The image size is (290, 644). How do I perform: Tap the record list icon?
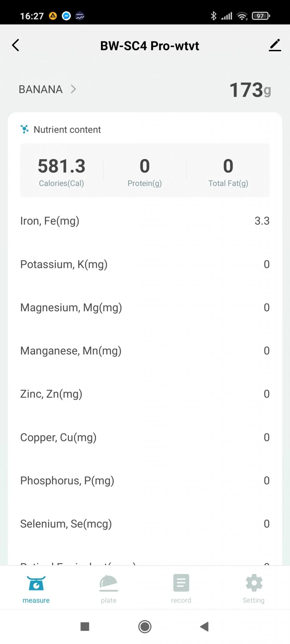(x=181, y=583)
